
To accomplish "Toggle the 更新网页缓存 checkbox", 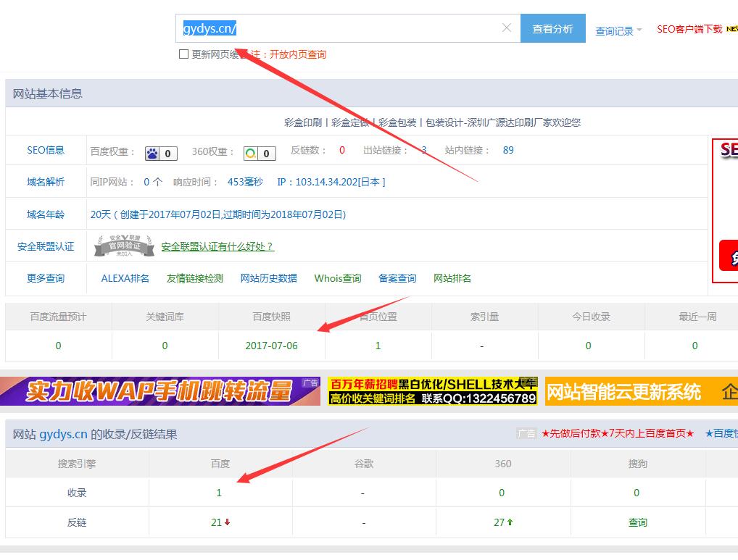I will coord(183,54).
